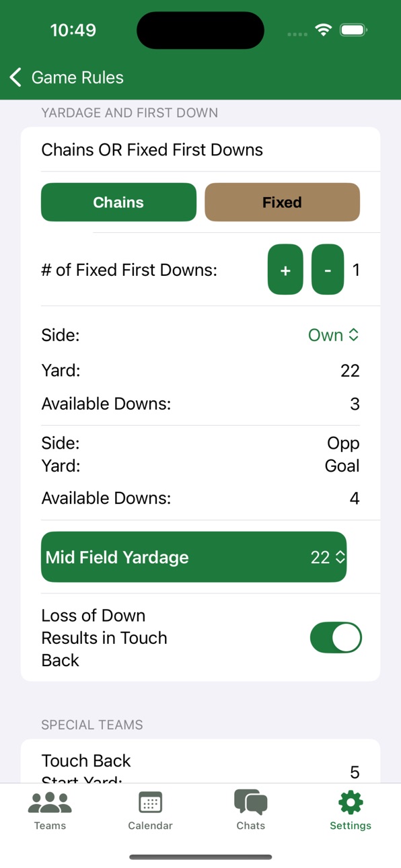
Task: Tap the back chevron icon
Action: coord(16,77)
